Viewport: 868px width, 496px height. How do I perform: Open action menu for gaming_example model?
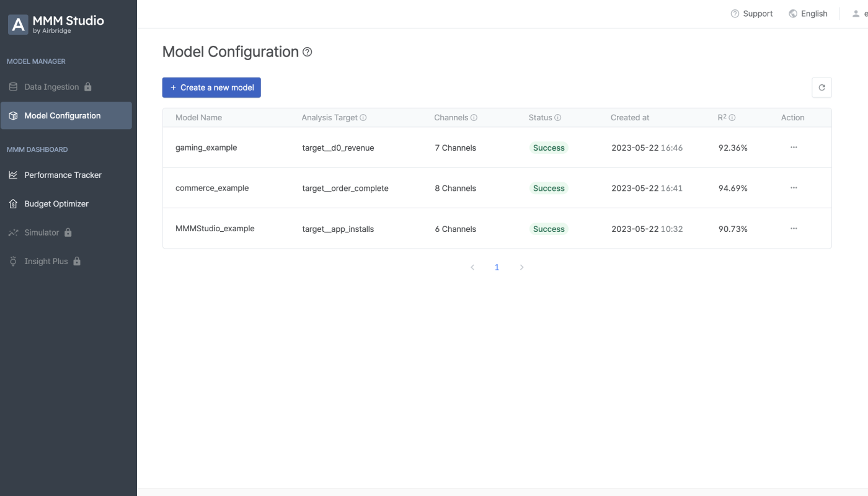794,148
